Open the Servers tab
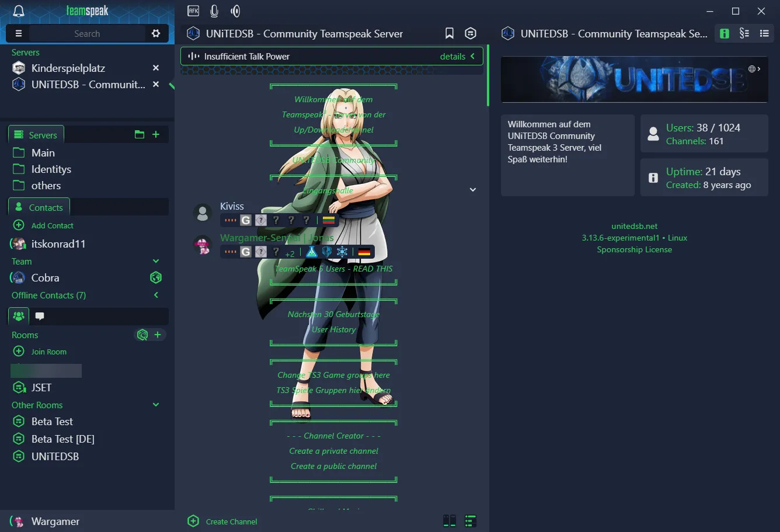 pos(36,134)
